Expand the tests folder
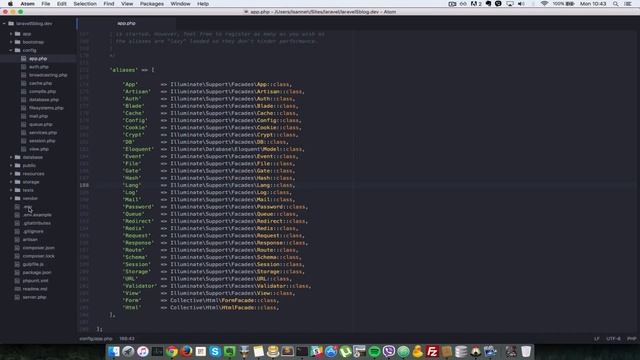The height and width of the screenshot is (360, 640). coord(11,190)
